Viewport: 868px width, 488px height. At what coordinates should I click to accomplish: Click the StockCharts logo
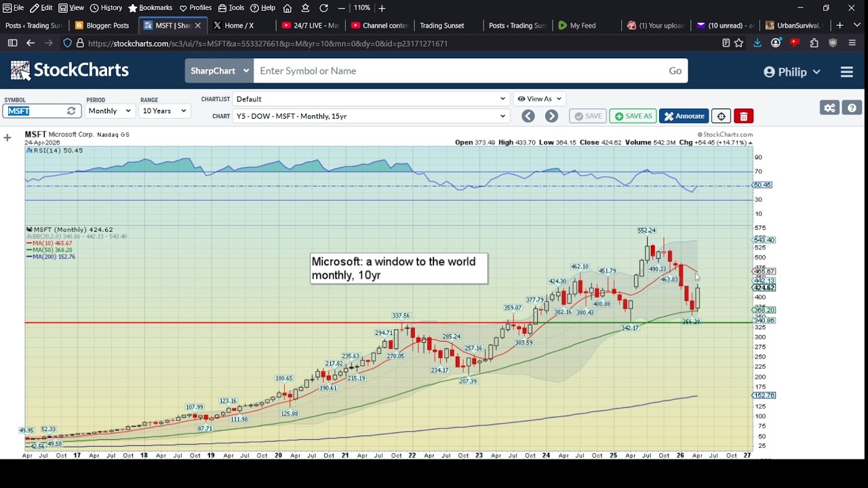pyautogui.click(x=69, y=70)
